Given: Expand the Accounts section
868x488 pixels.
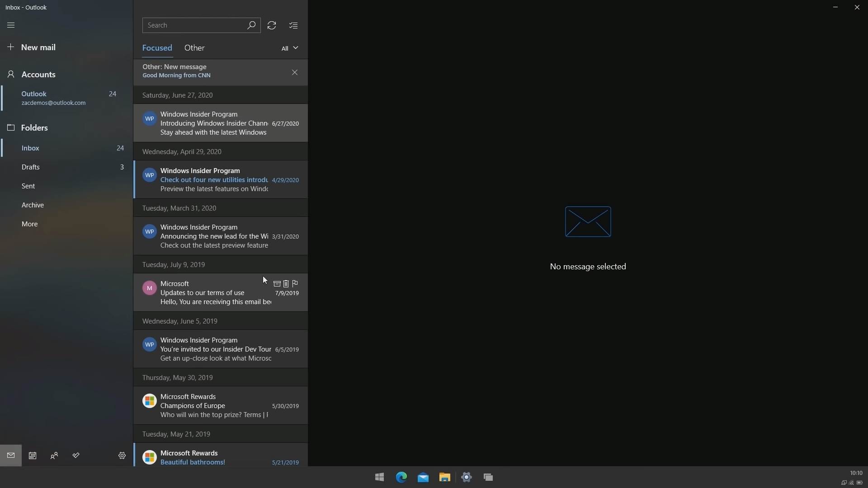Looking at the screenshot, I should tap(38, 74).
